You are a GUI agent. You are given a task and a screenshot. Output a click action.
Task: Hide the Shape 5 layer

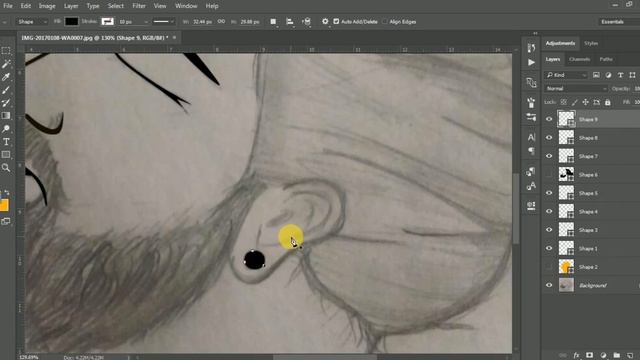click(x=549, y=193)
